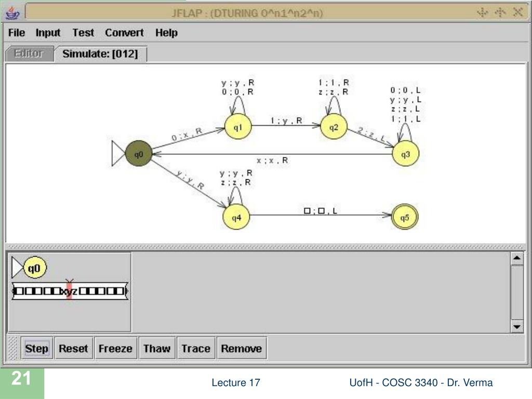The width and height of the screenshot is (532, 399).
Task: Click the q0 to q4 transition label 'y ; y , R'
Action: tap(191, 180)
